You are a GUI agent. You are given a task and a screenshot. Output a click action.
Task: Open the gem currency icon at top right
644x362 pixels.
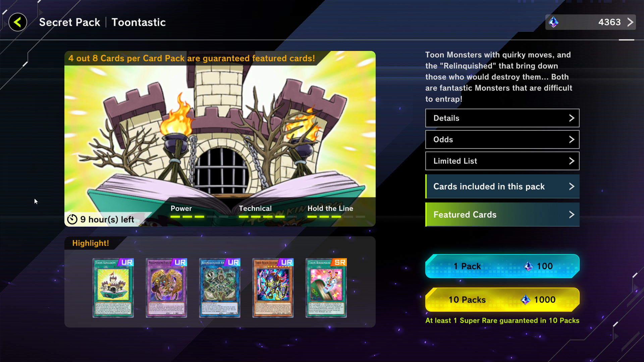pyautogui.click(x=553, y=22)
